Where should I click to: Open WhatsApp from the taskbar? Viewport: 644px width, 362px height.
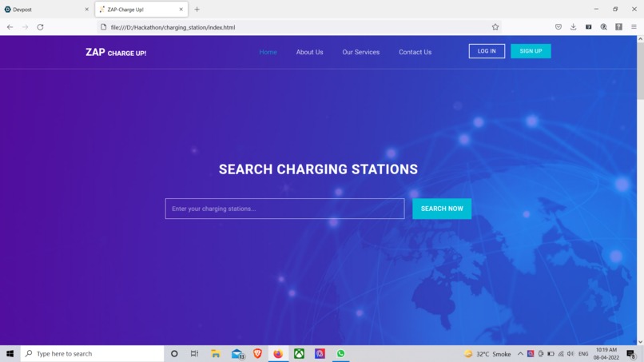[340, 353]
